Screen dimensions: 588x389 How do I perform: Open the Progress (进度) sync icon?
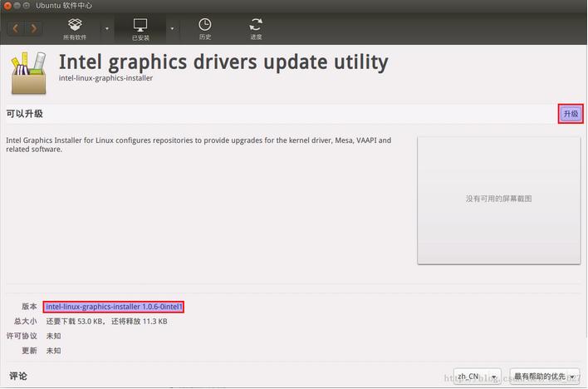pos(256,28)
